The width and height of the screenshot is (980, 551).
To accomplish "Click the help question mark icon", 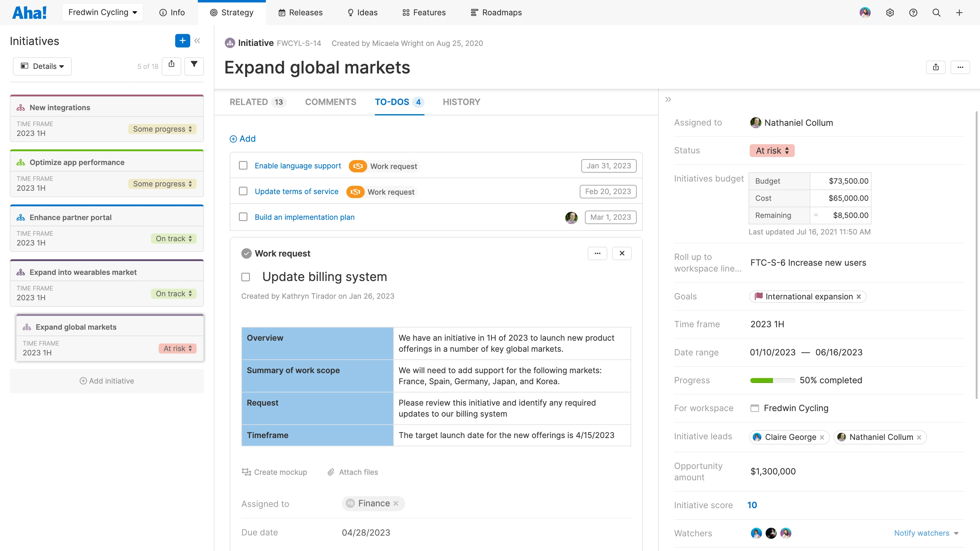I will point(913,13).
